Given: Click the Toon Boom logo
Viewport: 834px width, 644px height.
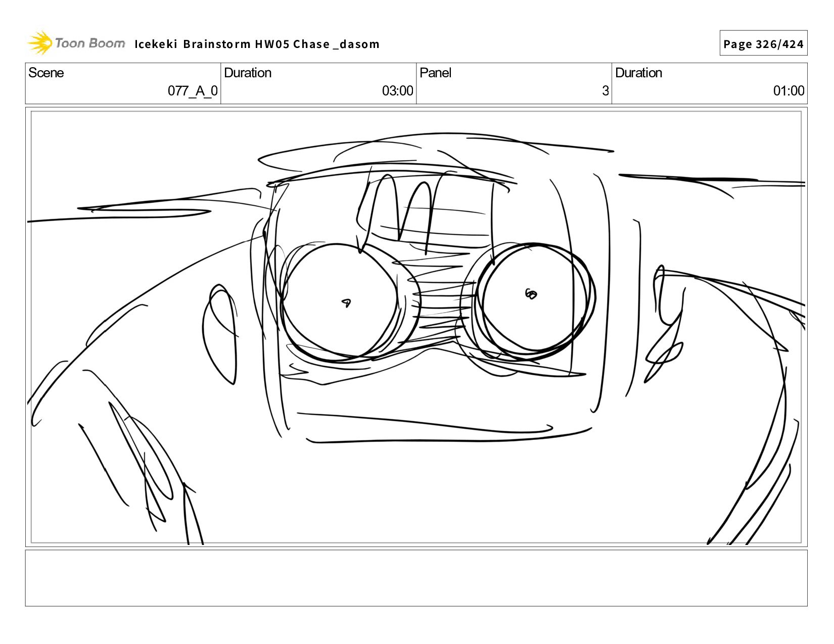Looking at the screenshot, I should (x=76, y=43).
